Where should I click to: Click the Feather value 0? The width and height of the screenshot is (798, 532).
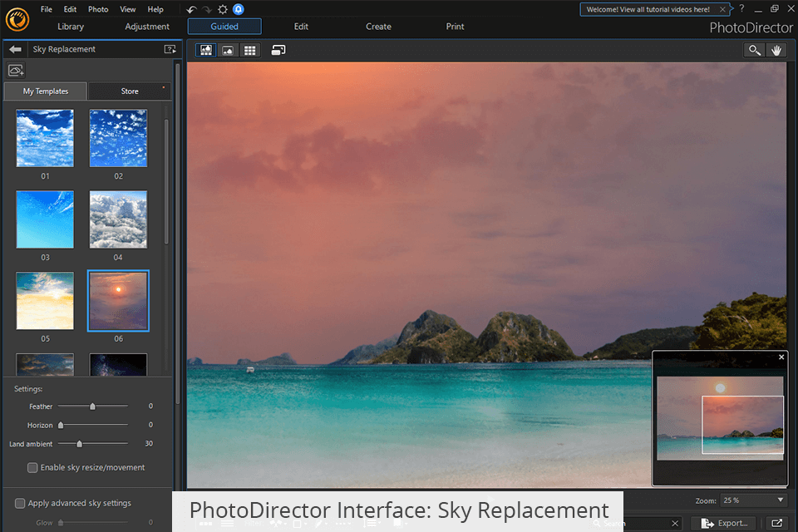click(150, 406)
